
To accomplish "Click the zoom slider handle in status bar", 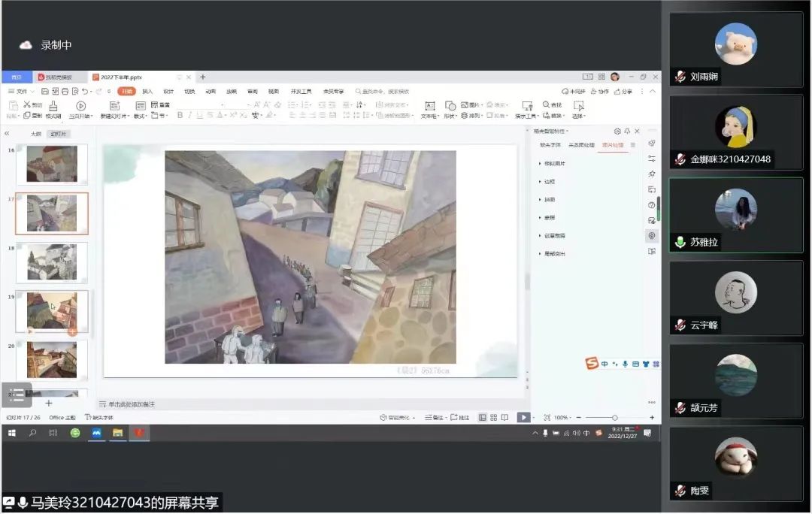I will point(615,417).
